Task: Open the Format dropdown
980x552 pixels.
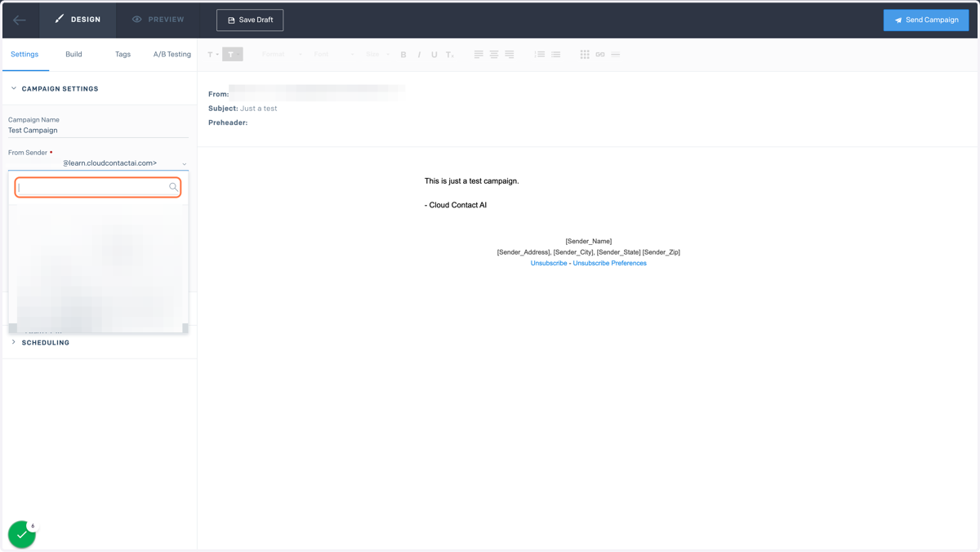Action: point(282,55)
